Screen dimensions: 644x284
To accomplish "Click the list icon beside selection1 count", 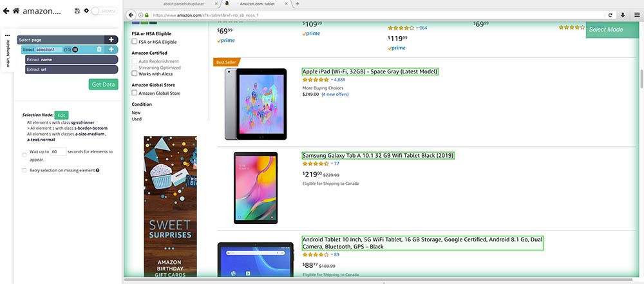I will click(x=75, y=50).
